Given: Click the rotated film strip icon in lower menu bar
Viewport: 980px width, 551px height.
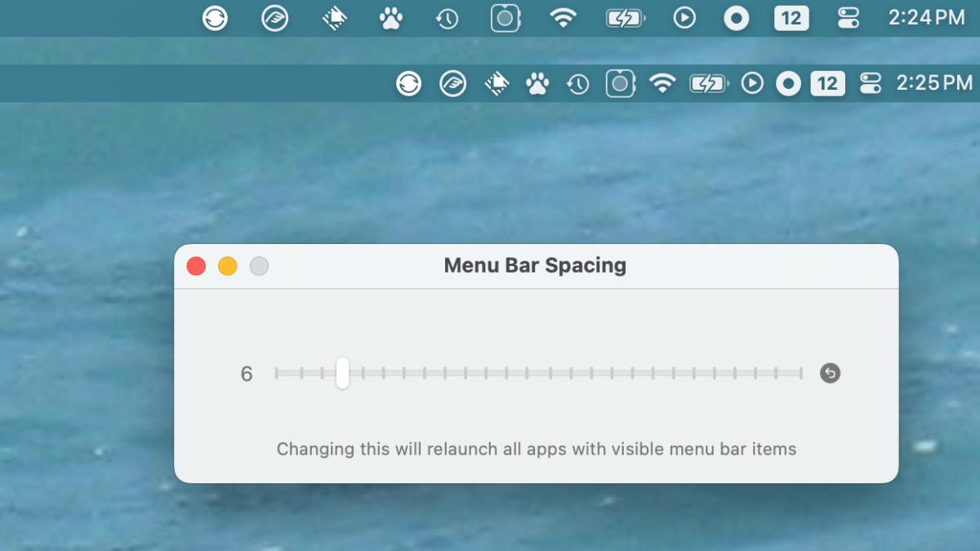Looking at the screenshot, I should [x=497, y=83].
